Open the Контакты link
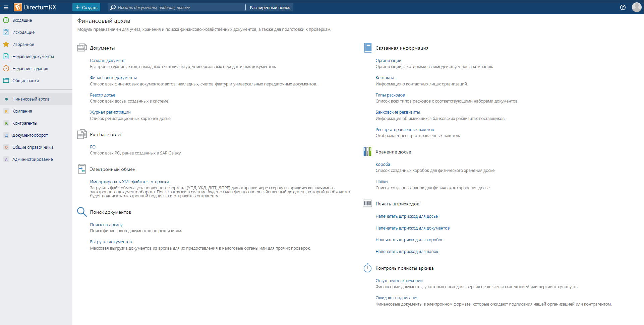The image size is (644, 325). point(385,78)
